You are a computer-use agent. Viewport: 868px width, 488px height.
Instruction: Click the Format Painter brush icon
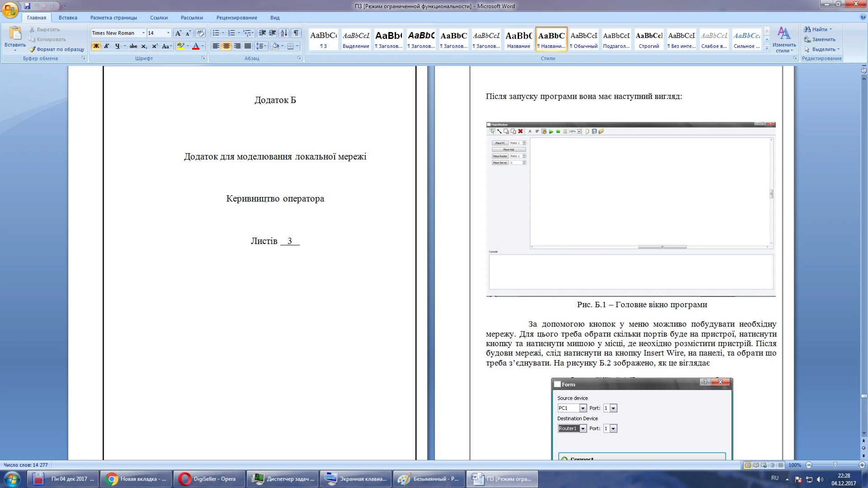click(x=32, y=49)
